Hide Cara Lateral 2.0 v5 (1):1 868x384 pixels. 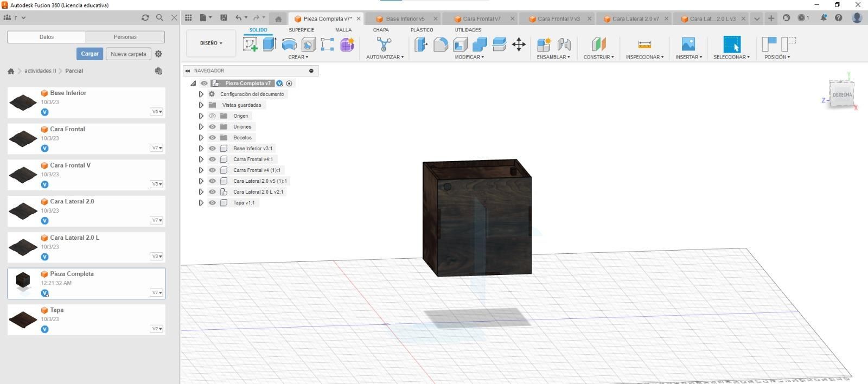click(212, 181)
